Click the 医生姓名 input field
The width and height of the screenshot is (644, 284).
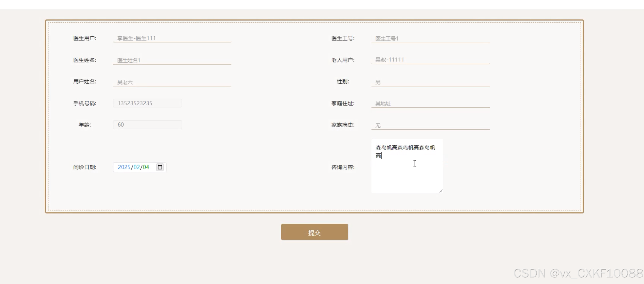pyautogui.click(x=172, y=60)
